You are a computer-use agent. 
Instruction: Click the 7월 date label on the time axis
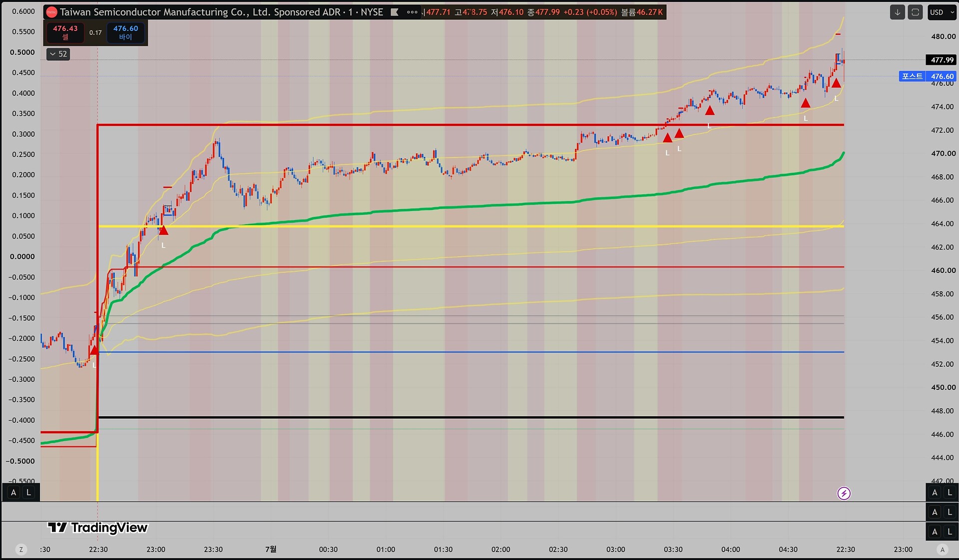click(271, 550)
